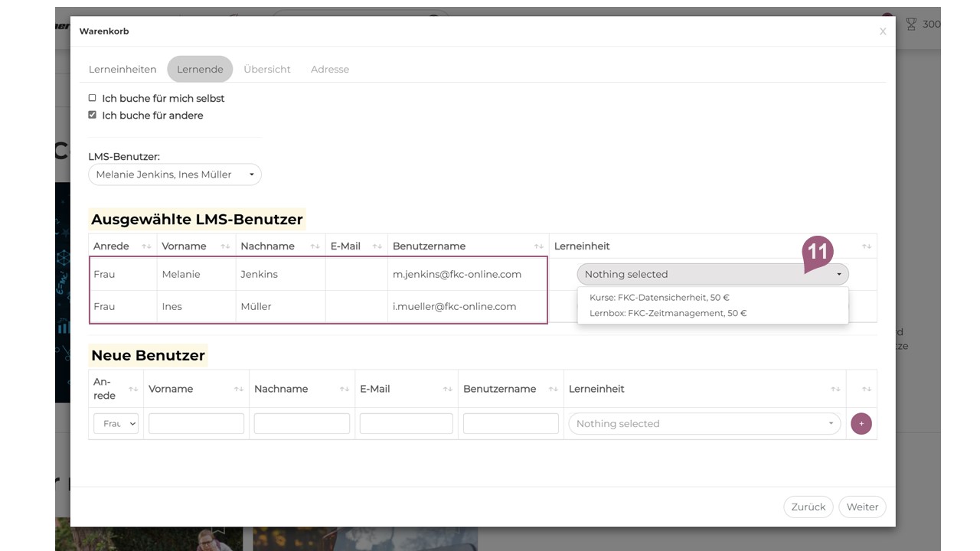This screenshot has height=551, width=980.
Task: Click the trophy points icon
Action: (911, 24)
